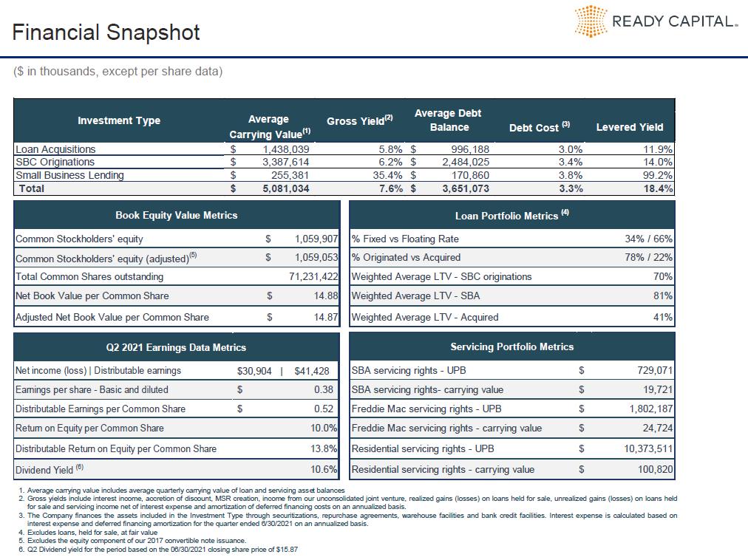Image resolution: width=748 pixels, height=560 pixels.
Task: Click the Total row label in investment table
Action: coord(32,188)
